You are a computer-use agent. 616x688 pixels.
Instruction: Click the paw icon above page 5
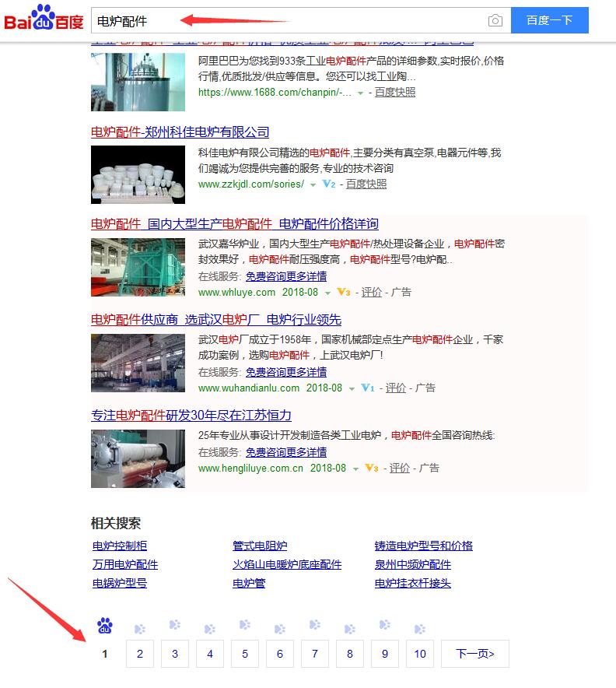pyautogui.click(x=245, y=625)
